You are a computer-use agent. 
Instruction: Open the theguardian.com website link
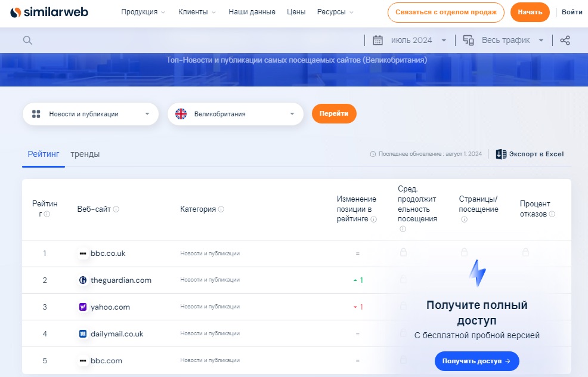(121, 280)
